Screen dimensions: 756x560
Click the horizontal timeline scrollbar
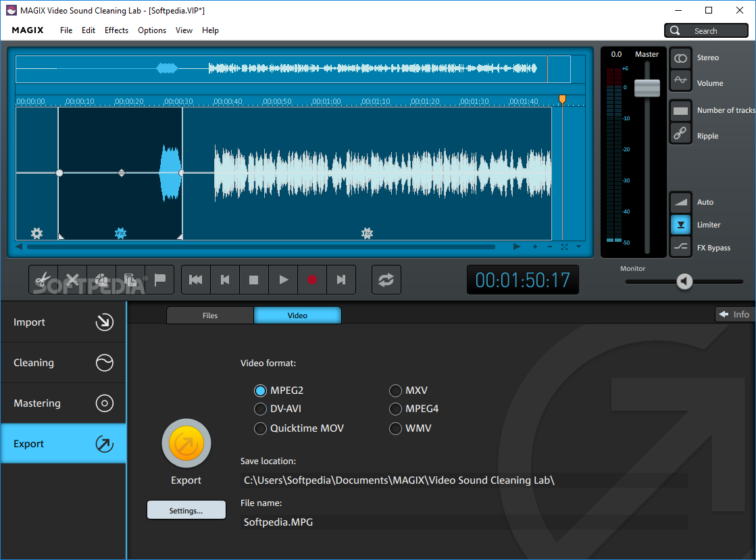click(x=261, y=247)
